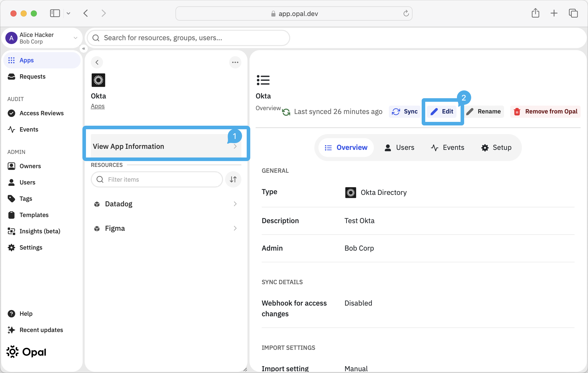Click the Recent updates sparkle icon

pos(11,330)
